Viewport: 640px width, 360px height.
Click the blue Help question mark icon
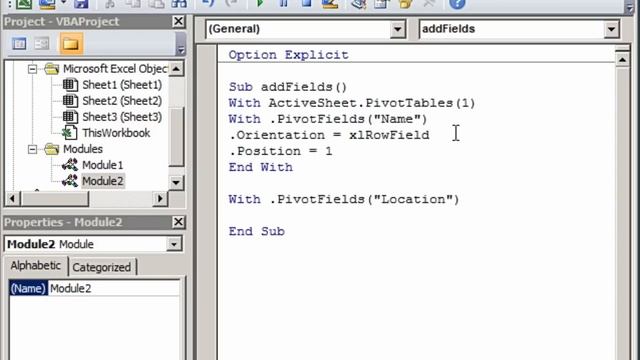tap(457, 4)
